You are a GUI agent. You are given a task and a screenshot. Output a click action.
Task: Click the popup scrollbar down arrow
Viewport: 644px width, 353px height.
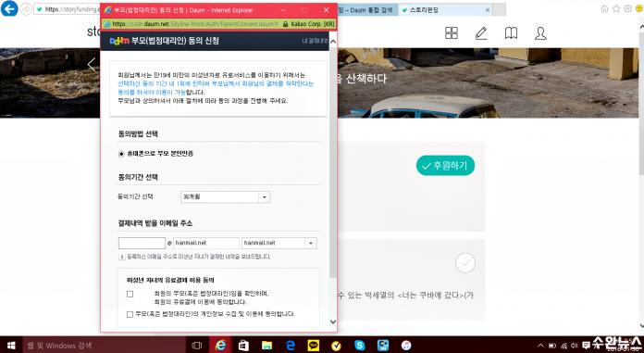click(x=333, y=321)
